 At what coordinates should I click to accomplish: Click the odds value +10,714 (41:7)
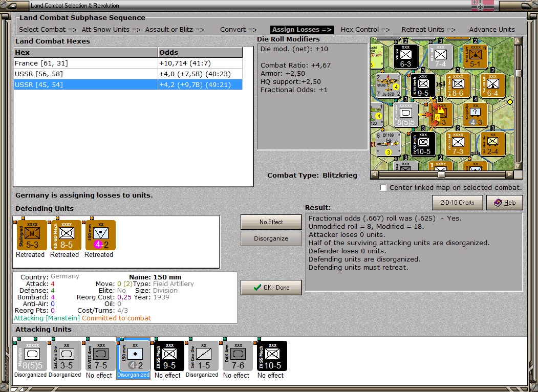coord(185,63)
